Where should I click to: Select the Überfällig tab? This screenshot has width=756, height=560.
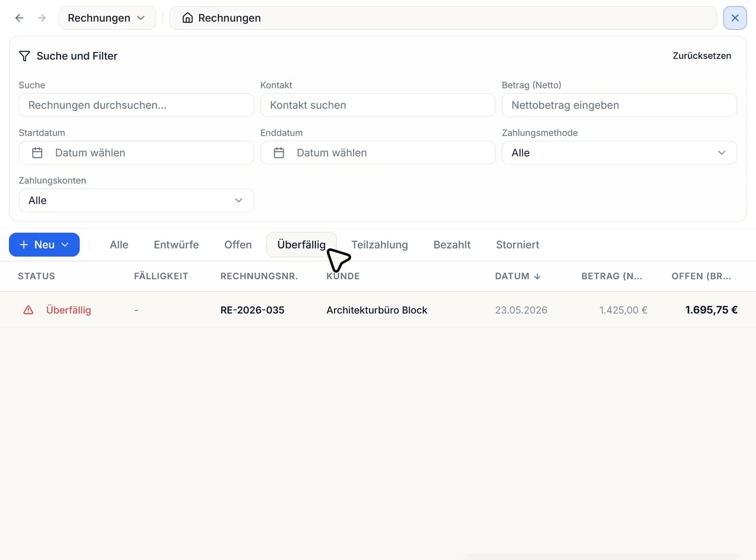pyautogui.click(x=301, y=245)
